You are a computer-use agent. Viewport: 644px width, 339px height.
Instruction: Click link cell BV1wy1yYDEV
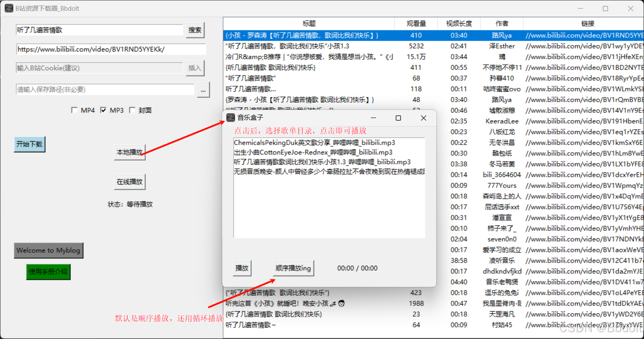[x=584, y=46]
